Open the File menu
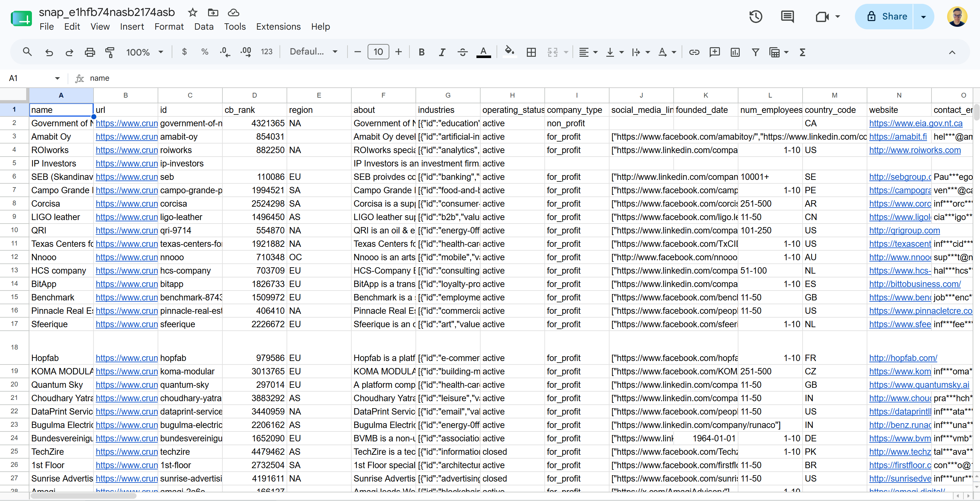This screenshot has height=501, width=980. pyautogui.click(x=46, y=26)
